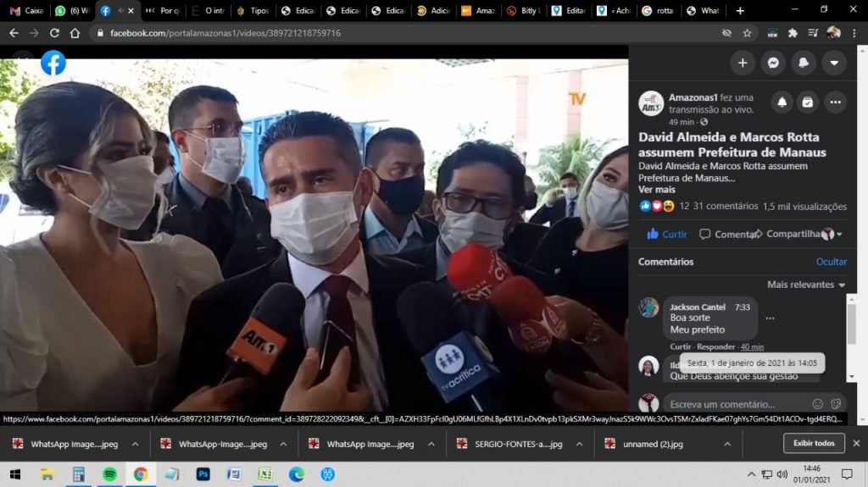Open the Facebook account dropdown arrow

[x=834, y=63]
